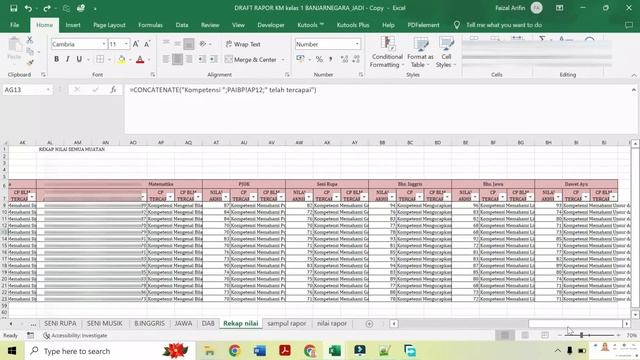
Task: Click the zoom slider handle
Action: pos(581,335)
